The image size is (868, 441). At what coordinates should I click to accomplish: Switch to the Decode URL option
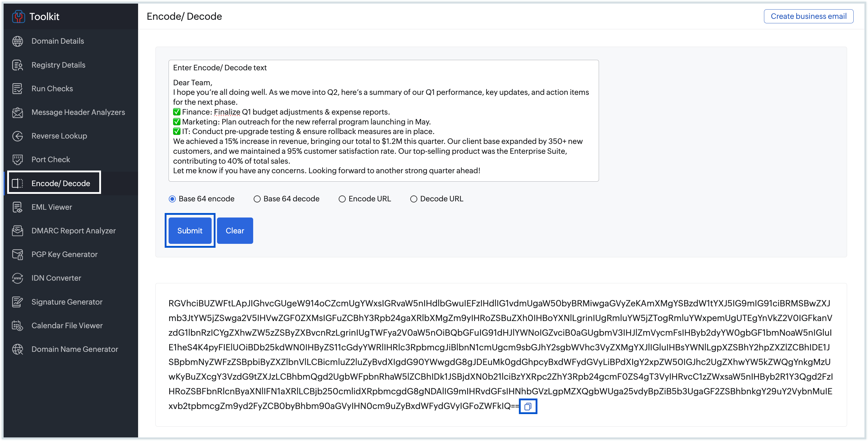413,199
